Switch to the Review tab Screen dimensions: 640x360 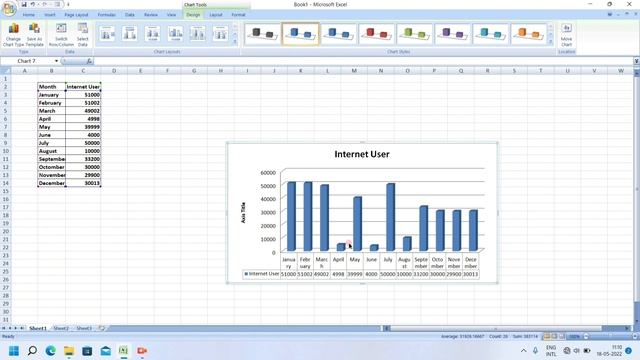[151, 15]
